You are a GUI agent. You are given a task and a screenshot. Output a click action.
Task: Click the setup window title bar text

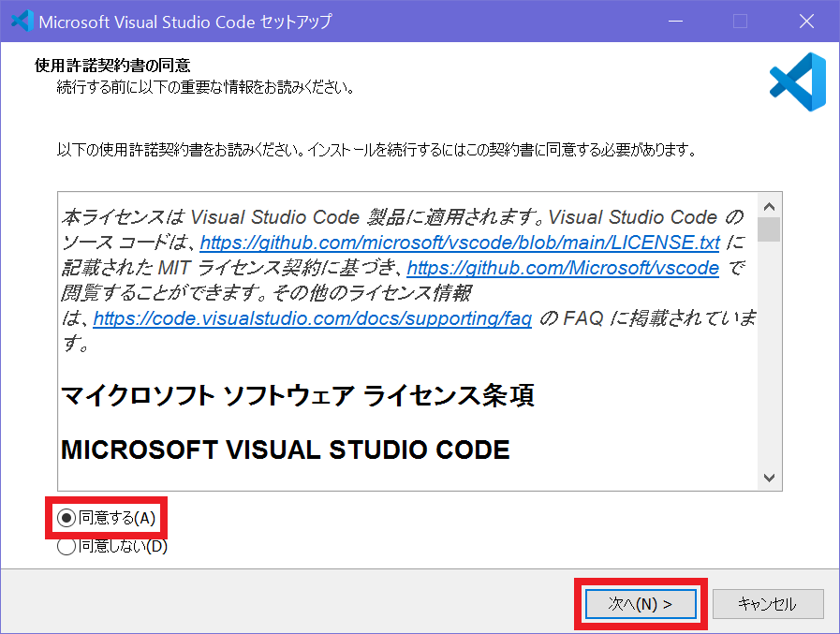(x=185, y=21)
